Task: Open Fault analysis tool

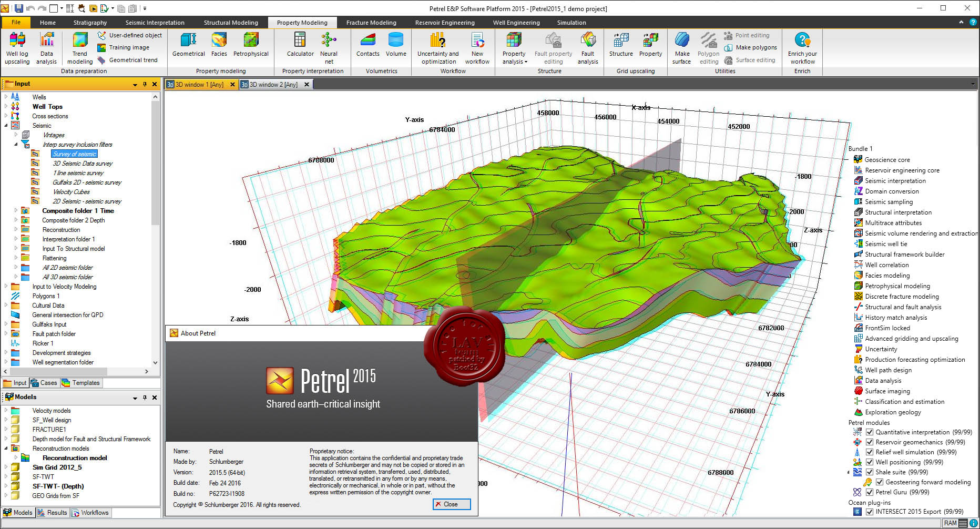Action: pyautogui.click(x=588, y=48)
